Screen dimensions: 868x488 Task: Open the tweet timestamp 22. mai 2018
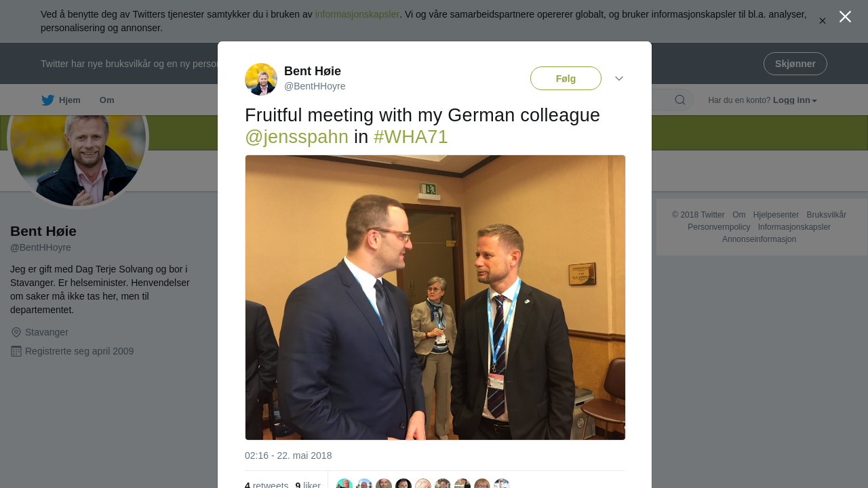[x=288, y=455]
